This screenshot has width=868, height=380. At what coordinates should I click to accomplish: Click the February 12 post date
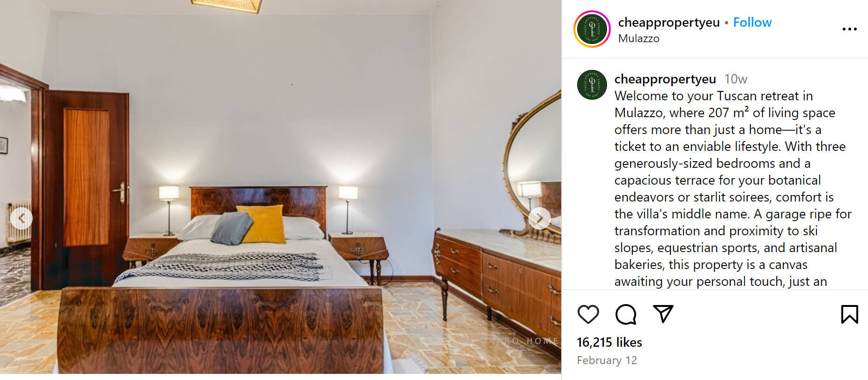pos(607,360)
